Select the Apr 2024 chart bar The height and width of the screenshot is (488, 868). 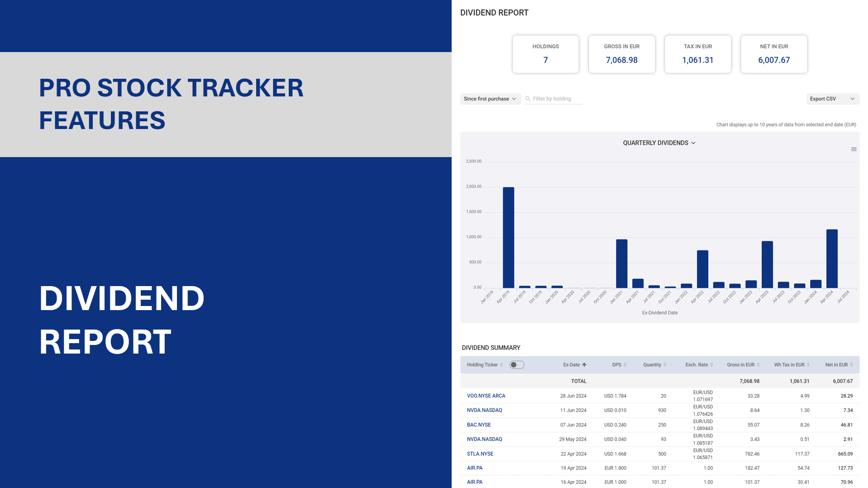831,258
